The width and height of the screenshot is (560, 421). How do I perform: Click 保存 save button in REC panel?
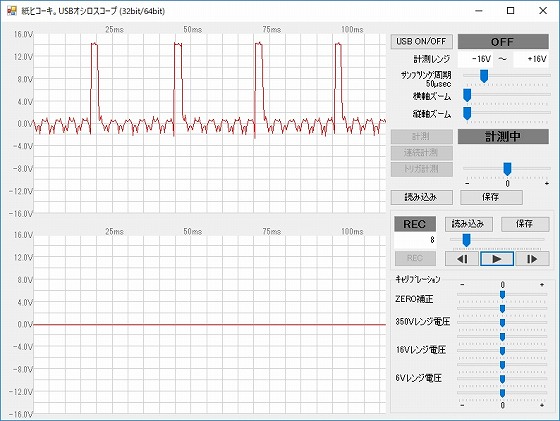[525, 224]
